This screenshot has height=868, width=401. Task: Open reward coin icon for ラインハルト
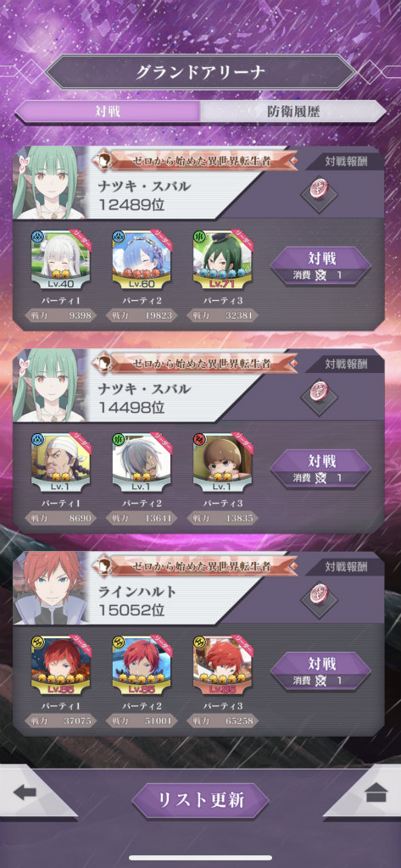pyautogui.click(x=320, y=593)
